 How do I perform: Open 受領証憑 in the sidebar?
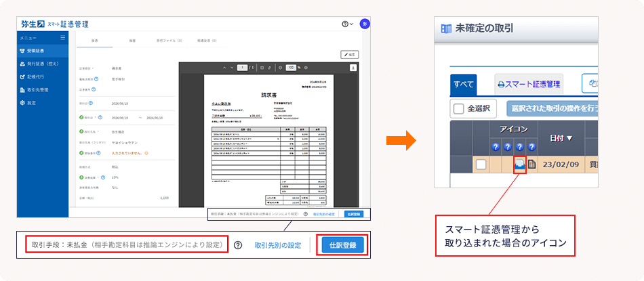click(42, 51)
